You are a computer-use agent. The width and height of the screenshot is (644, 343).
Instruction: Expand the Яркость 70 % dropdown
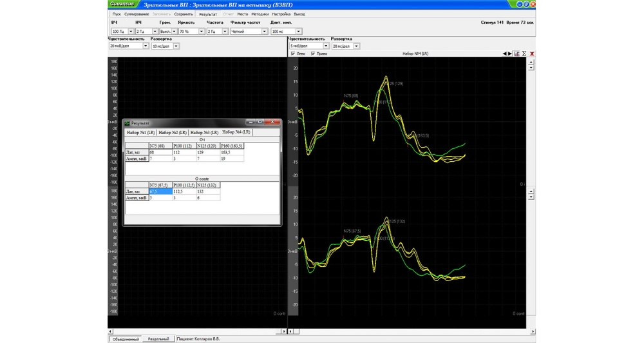click(202, 31)
